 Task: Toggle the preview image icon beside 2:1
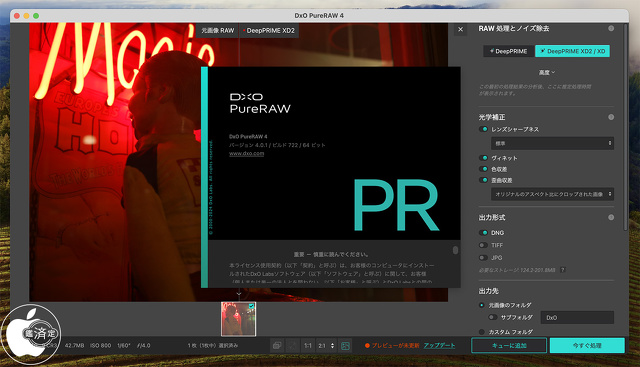pos(345,345)
